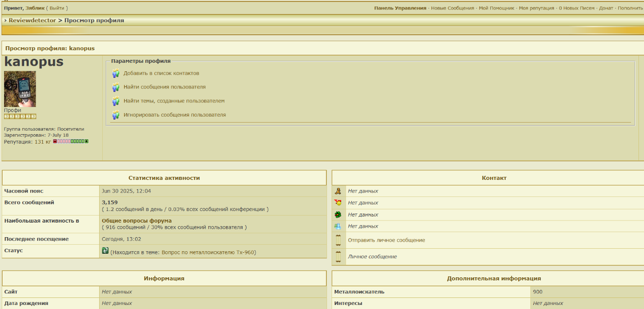
Task: Click the 'Статистика активности' table header
Action: [x=164, y=178]
